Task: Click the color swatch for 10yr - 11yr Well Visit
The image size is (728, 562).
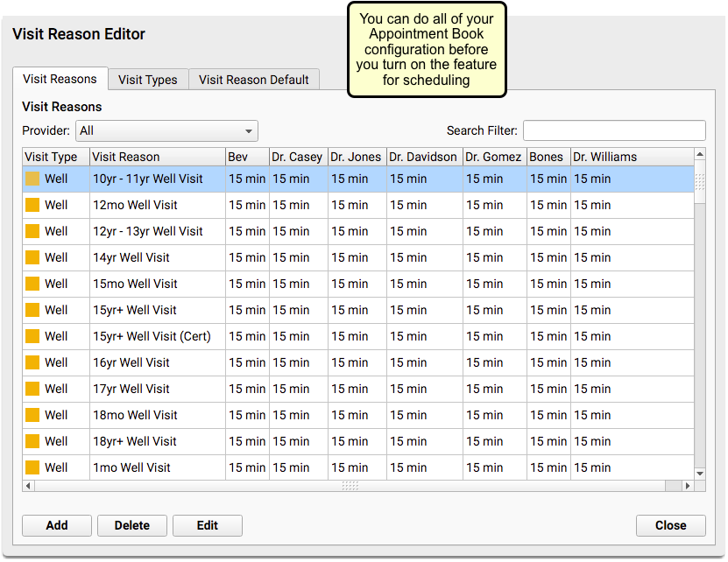Action: click(32, 179)
